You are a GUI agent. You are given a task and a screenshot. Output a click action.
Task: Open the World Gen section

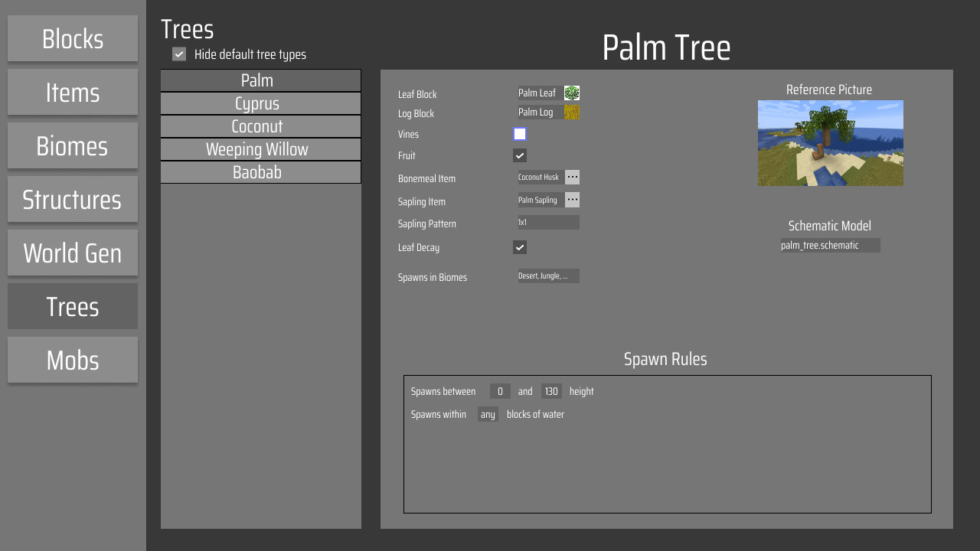click(x=72, y=253)
